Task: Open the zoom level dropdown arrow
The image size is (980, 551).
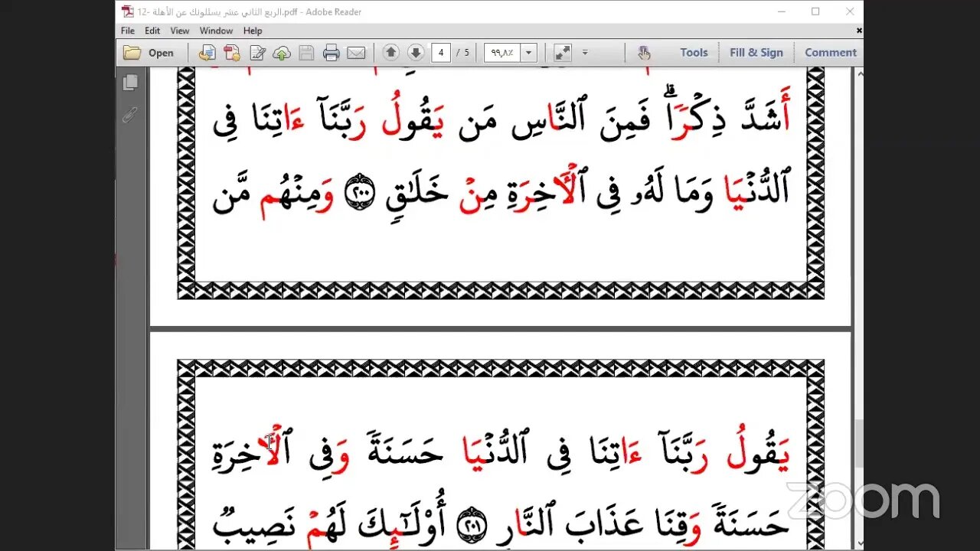Action: 528,53
